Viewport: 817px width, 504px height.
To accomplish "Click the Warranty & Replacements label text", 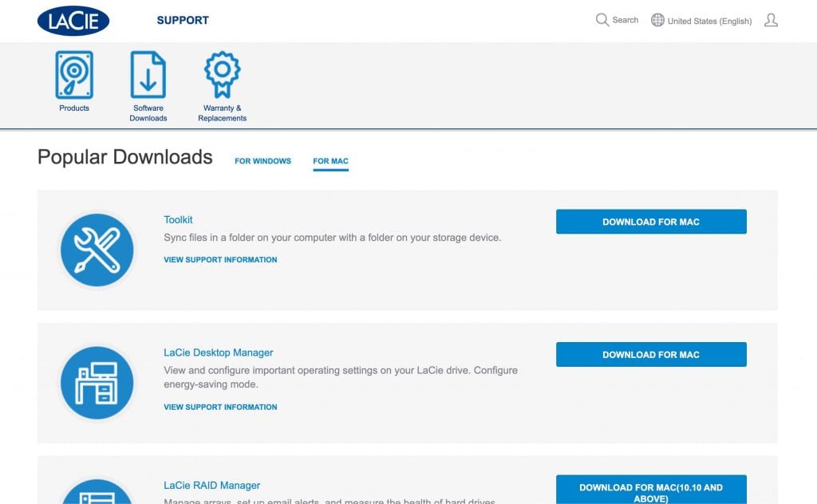I will click(223, 113).
